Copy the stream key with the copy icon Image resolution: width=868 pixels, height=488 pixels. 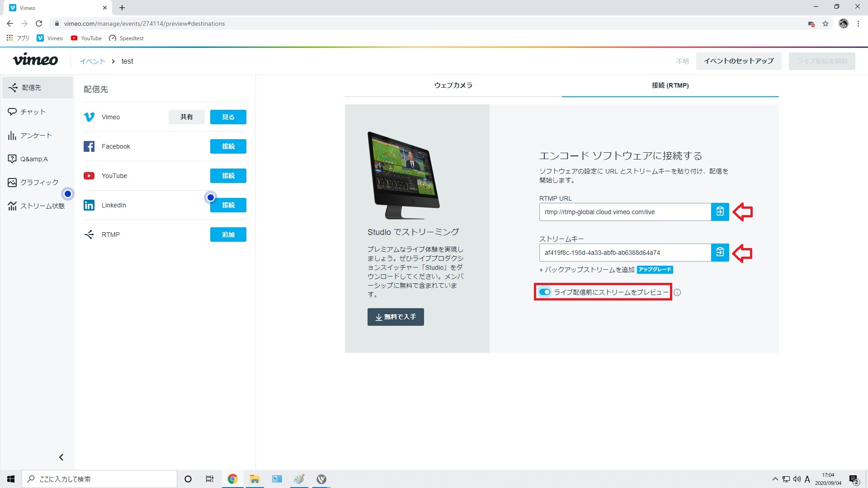coord(720,252)
